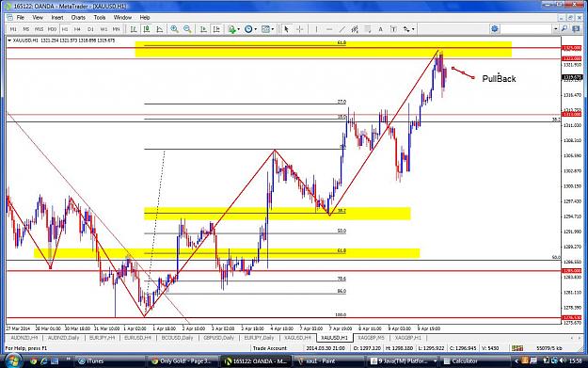Select the M5 timeframe button
The image size is (588, 368).
click(26, 29)
